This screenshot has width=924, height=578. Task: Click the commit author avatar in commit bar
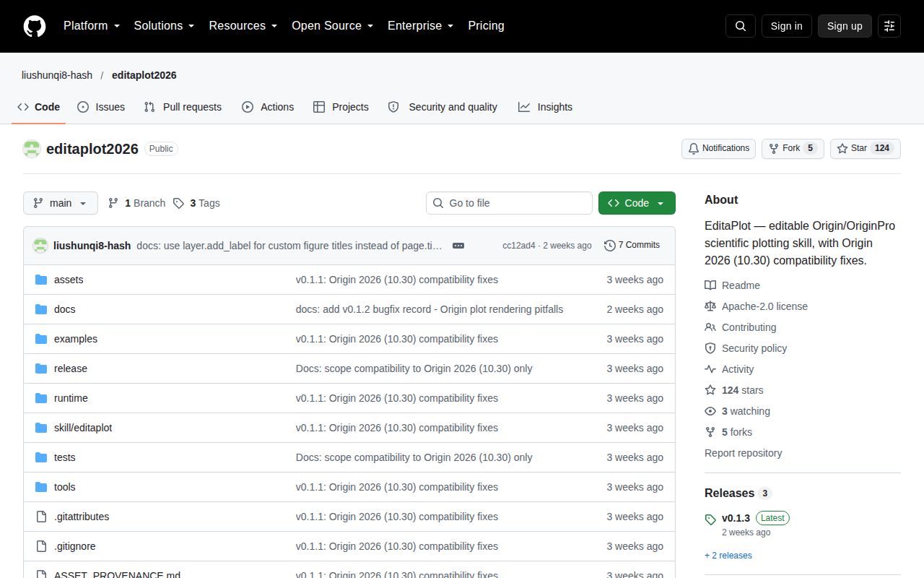pos(40,246)
